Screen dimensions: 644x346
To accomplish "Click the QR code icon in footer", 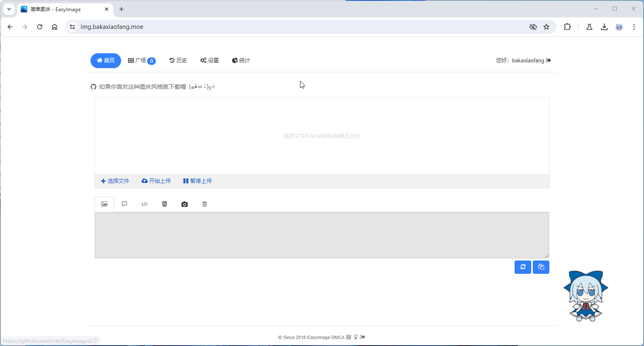I will [348, 337].
